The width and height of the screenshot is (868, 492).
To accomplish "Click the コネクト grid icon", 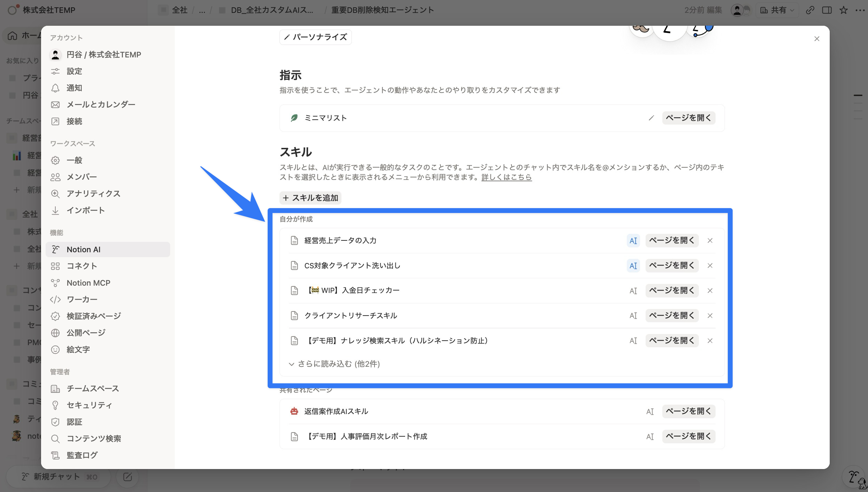I will coord(55,266).
